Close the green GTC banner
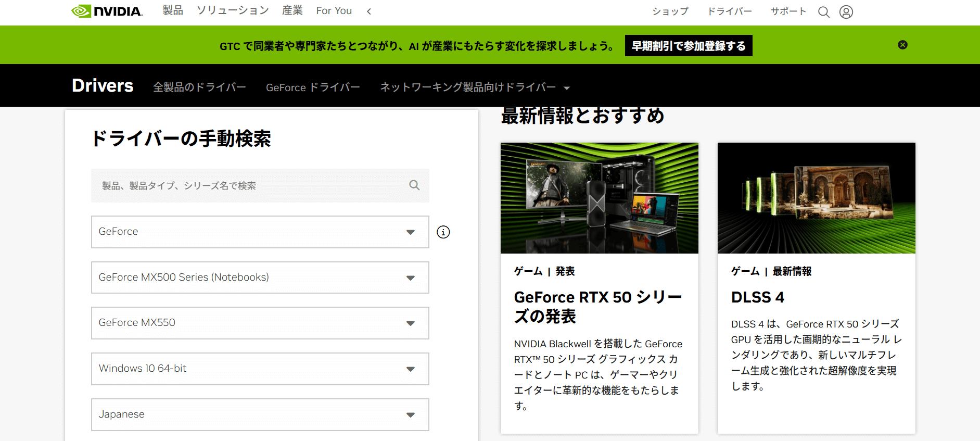The height and width of the screenshot is (441, 980). pyautogui.click(x=902, y=45)
